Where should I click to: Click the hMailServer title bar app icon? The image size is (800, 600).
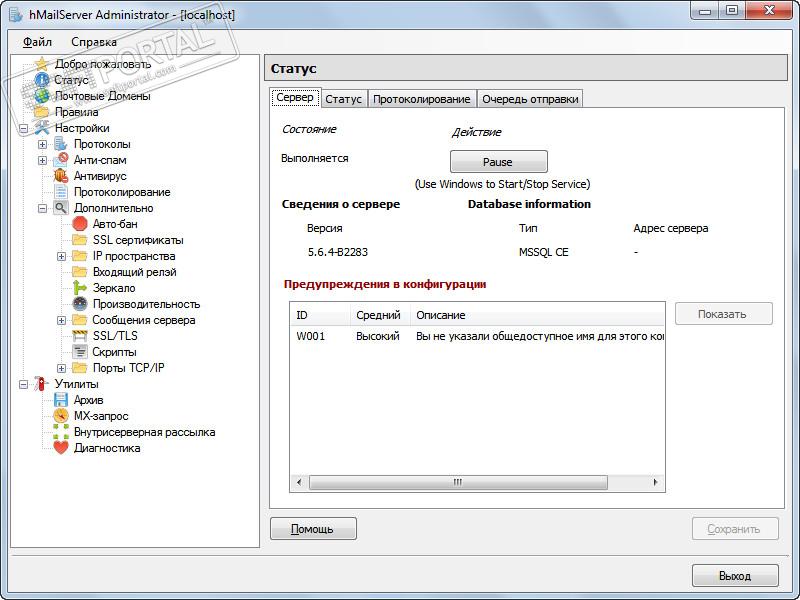click(15, 15)
